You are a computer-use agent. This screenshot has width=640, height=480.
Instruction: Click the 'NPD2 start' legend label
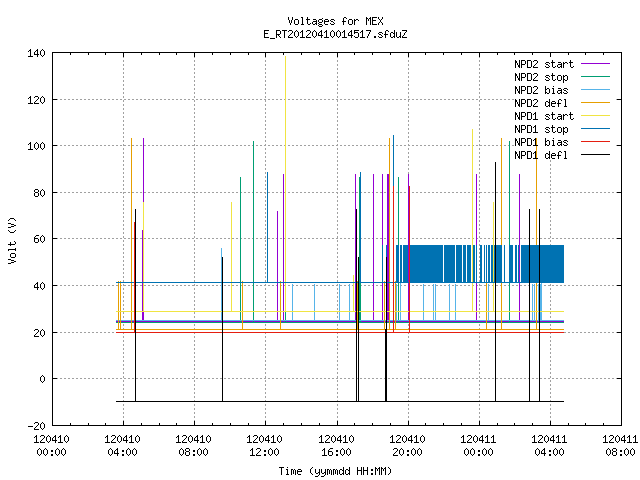544,64
